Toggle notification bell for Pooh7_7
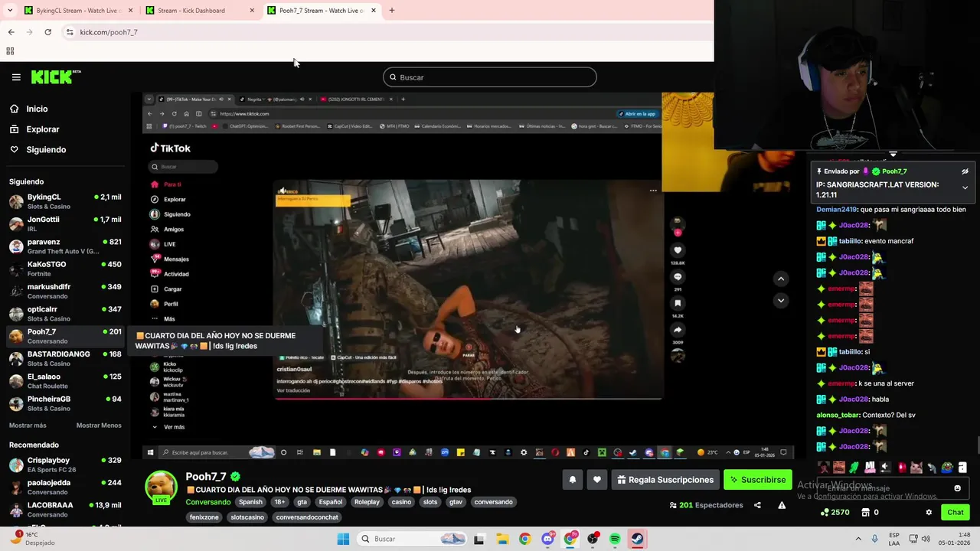Screen dimensions: 980x551 pyautogui.click(x=572, y=480)
